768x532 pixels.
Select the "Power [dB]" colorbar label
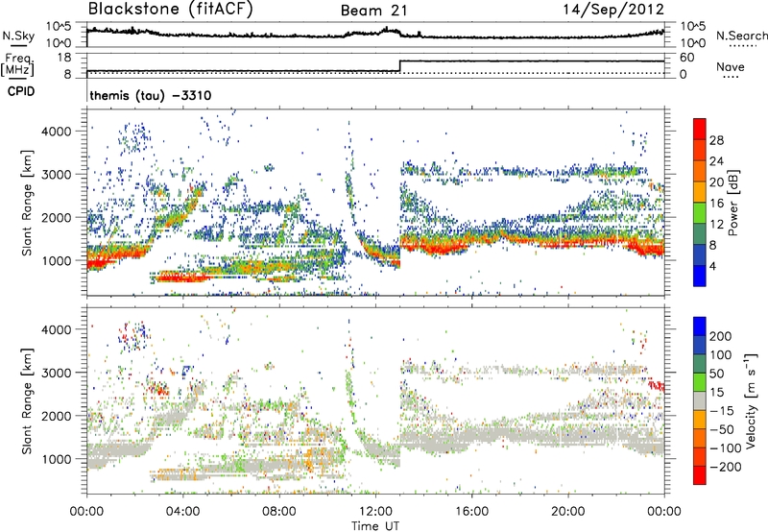733,203
